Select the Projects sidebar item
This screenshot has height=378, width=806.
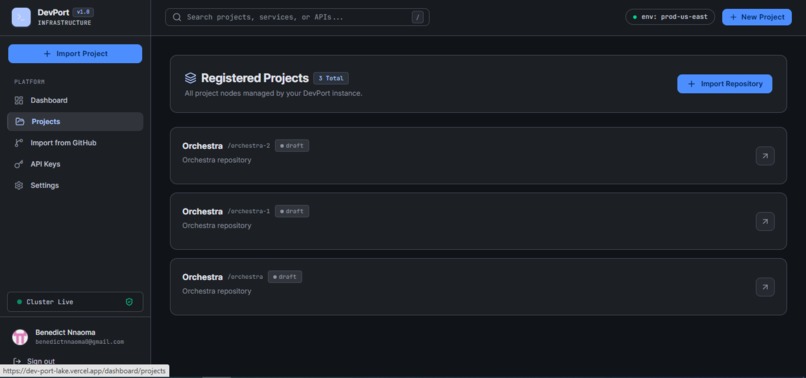[75, 121]
